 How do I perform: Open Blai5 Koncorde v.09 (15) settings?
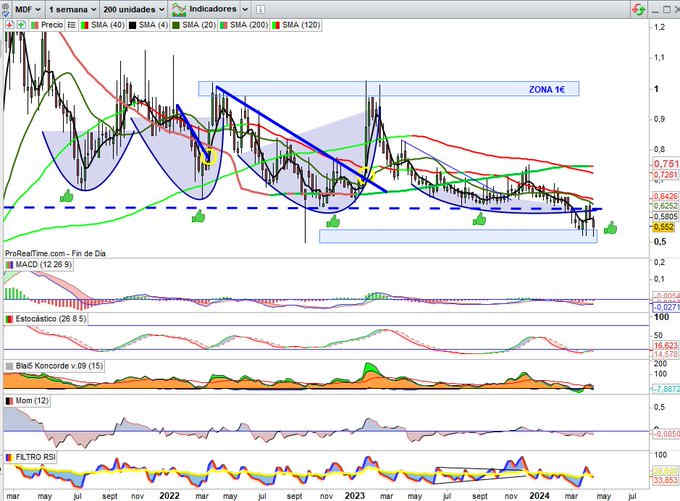click(x=54, y=366)
